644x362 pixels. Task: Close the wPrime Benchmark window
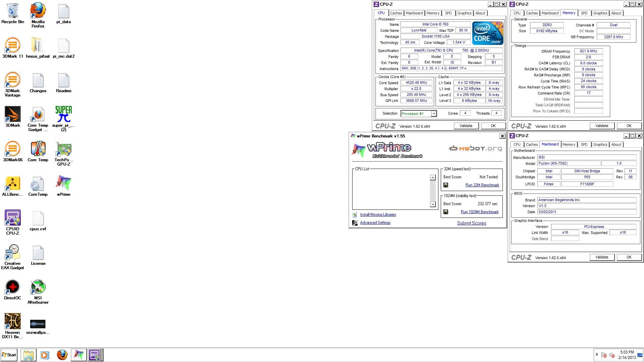pyautogui.click(x=502, y=136)
